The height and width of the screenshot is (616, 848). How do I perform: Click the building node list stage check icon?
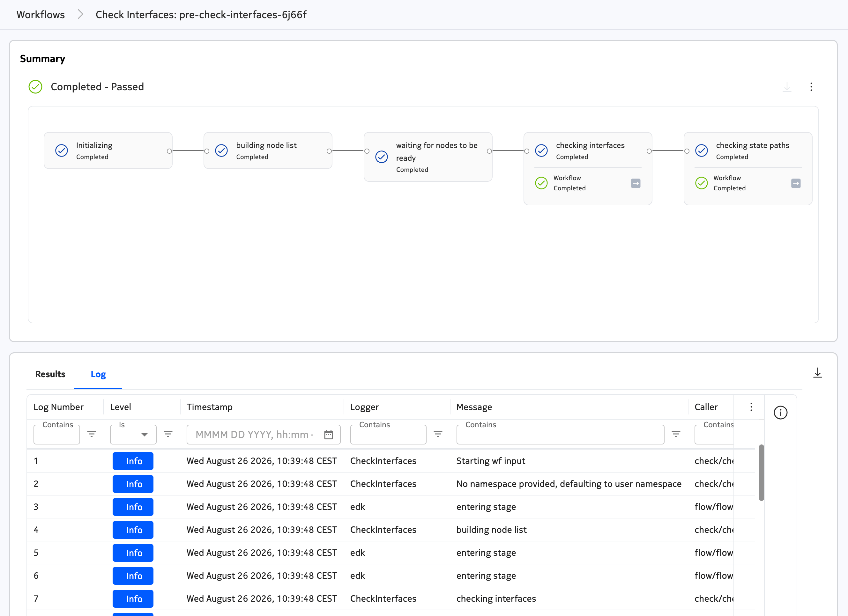tap(221, 150)
